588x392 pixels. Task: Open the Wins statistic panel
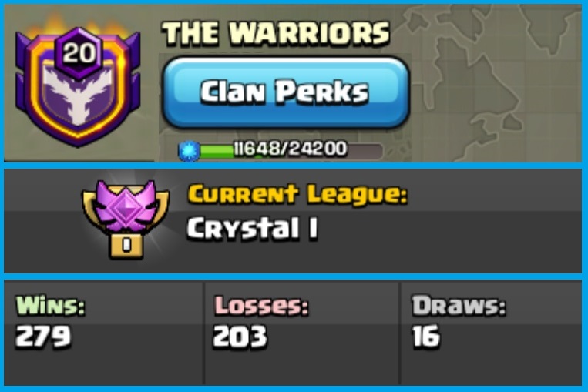click(x=104, y=333)
